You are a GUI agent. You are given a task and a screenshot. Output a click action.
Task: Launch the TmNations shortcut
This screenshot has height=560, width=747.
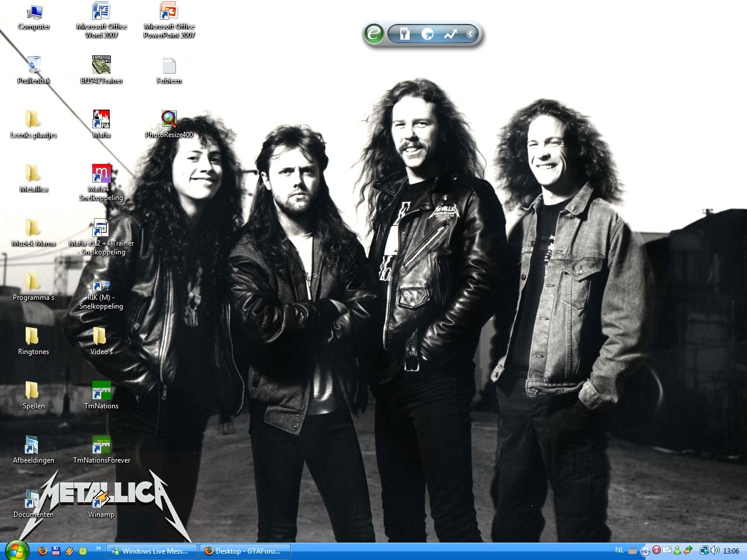coord(102,396)
